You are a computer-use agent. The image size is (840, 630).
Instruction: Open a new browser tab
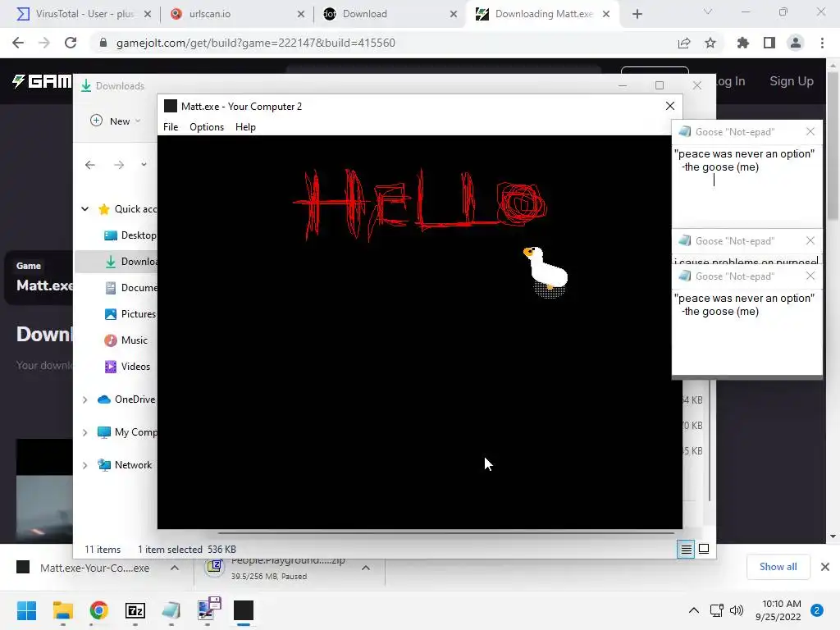(637, 15)
